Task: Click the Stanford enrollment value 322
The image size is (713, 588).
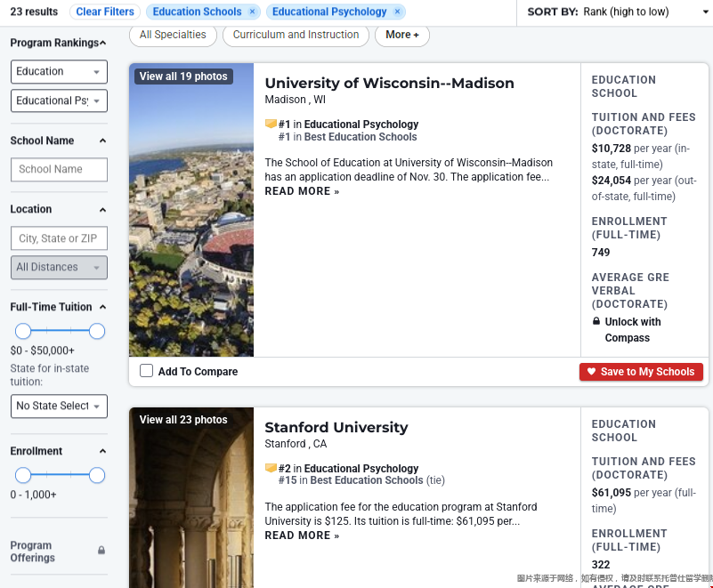Action: coord(601,564)
